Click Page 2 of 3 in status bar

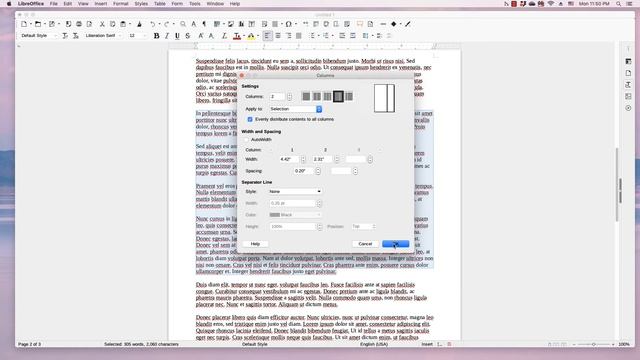click(29, 344)
